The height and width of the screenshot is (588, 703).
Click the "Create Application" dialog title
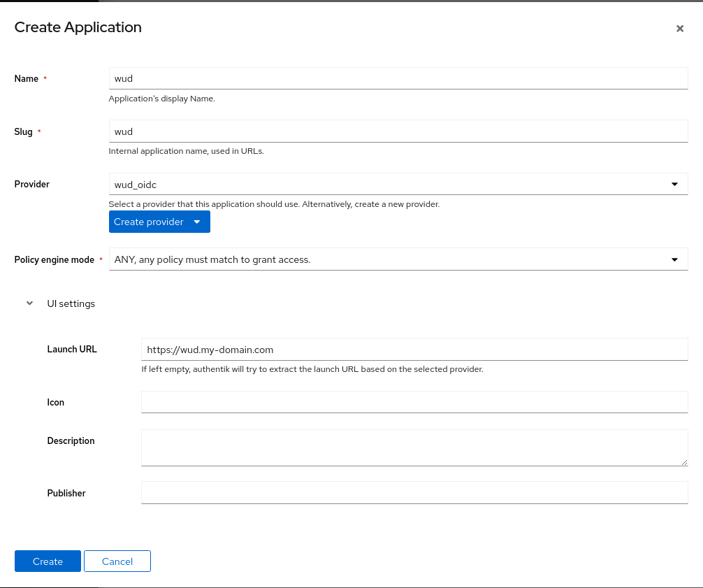click(x=78, y=27)
